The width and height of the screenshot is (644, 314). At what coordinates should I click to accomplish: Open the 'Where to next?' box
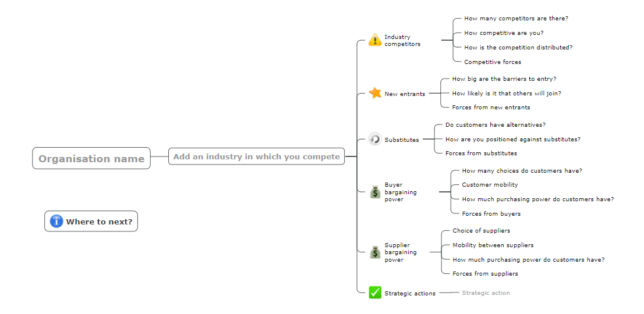point(91,222)
